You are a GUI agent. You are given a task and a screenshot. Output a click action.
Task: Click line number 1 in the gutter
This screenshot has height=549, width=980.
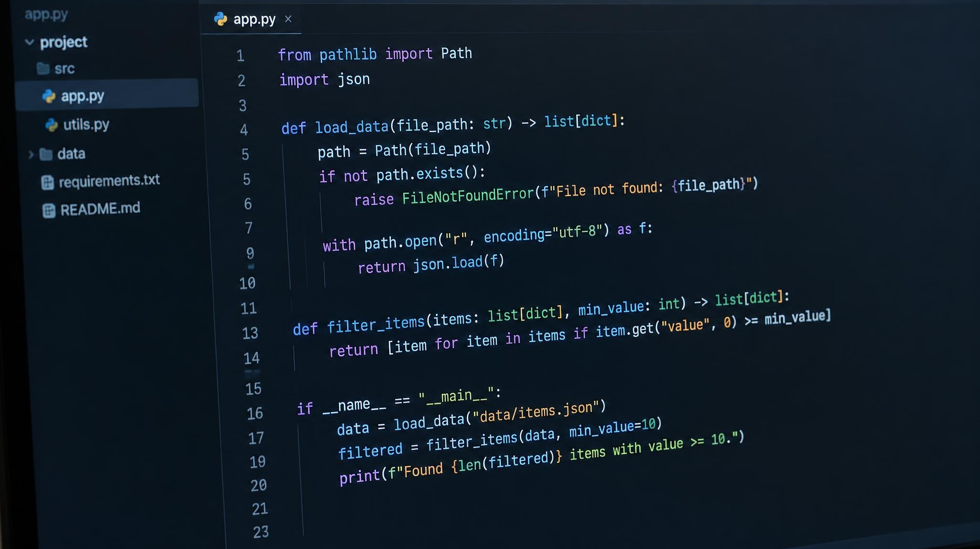tap(241, 56)
